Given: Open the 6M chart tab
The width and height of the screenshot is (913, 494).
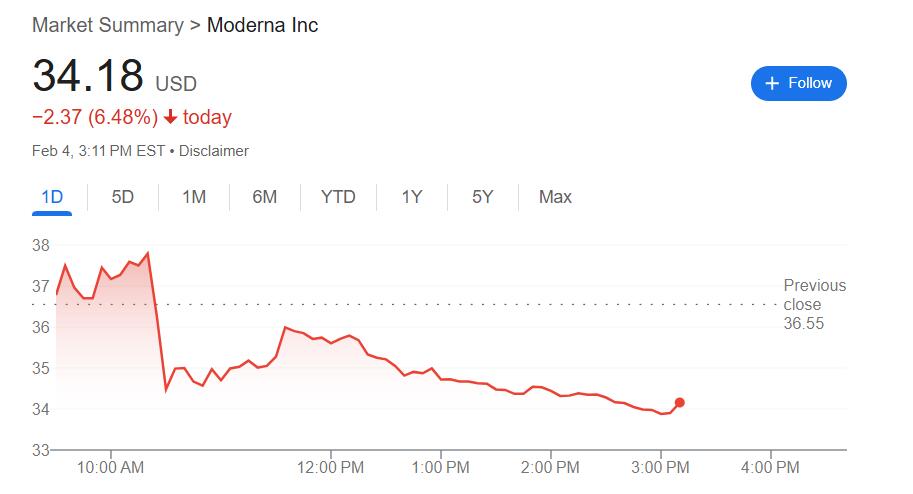Looking at the screenshot, I should click(x=264, y=197).
